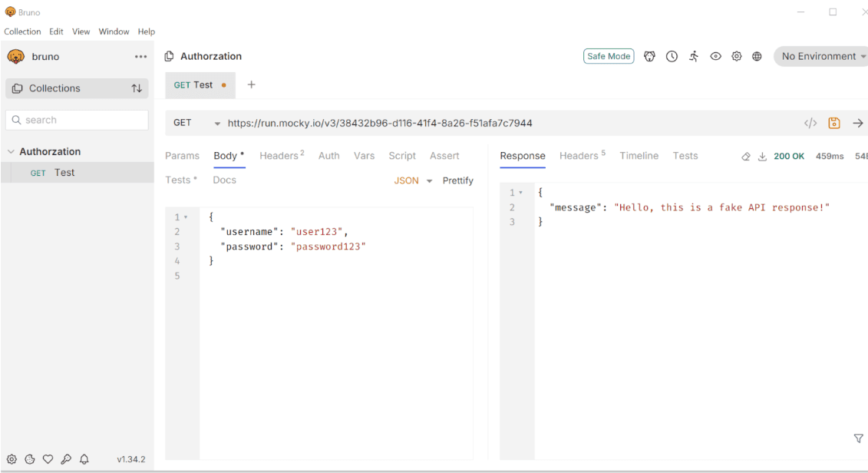The width and height of the screenshot is (868, 473).
Task: Download the response with download icon
Action: [x=762, y=156]
